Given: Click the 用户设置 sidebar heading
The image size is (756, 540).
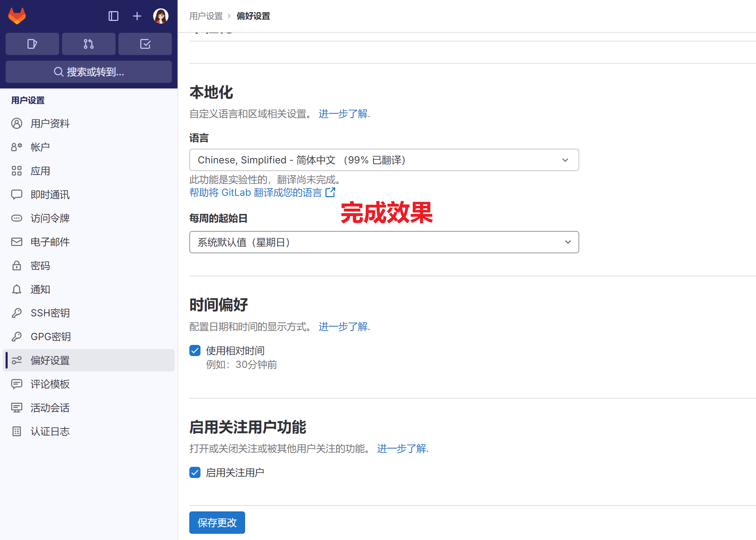Looking at the screenshot, I should pyautogui.click(x=28, y=100).
